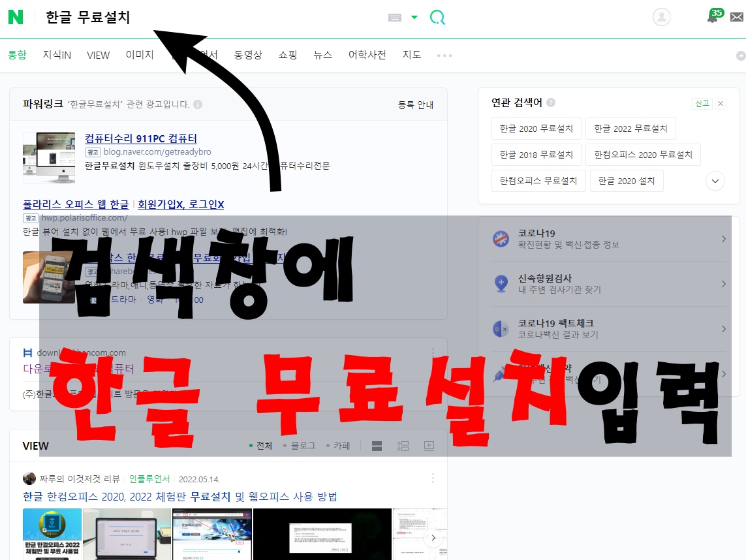Screen dimensions: 746x560
Task: Open 코로나19 팩트체크 row
Action: [608, 329]
